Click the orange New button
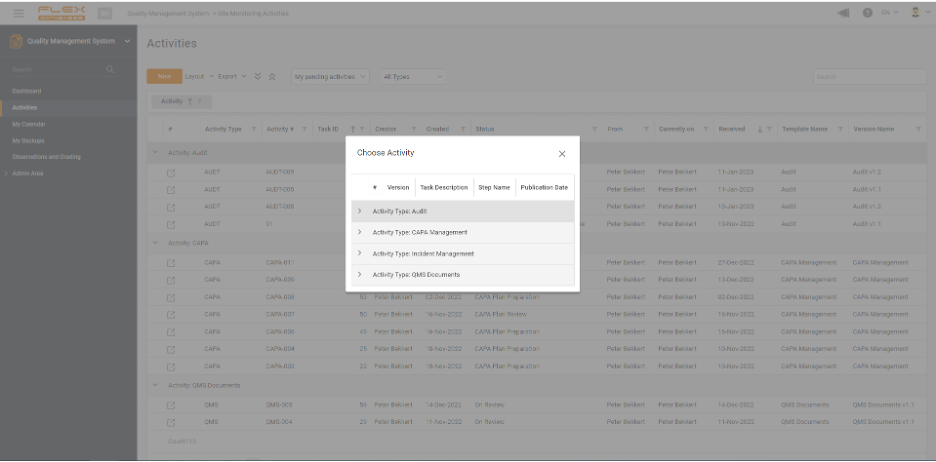 (163, 77)
